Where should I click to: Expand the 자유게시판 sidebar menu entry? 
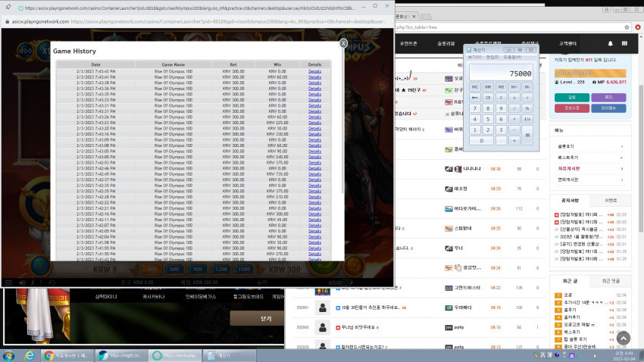click(x=590, y=169)
